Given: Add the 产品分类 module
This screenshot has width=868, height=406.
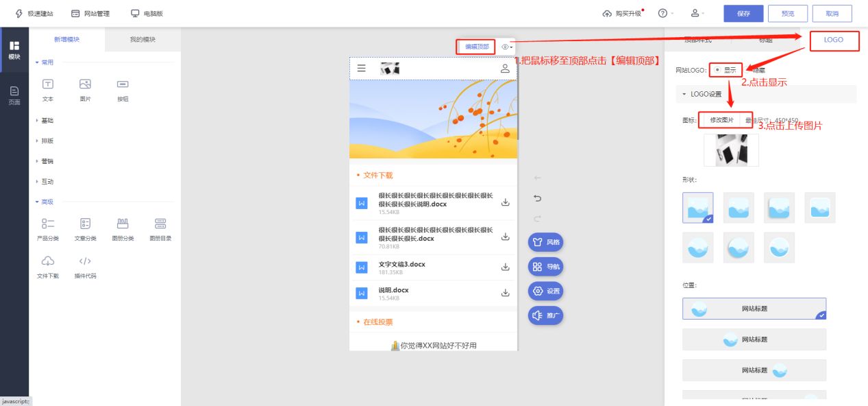Looking at the screenshot, I should (x=48, y=229).
